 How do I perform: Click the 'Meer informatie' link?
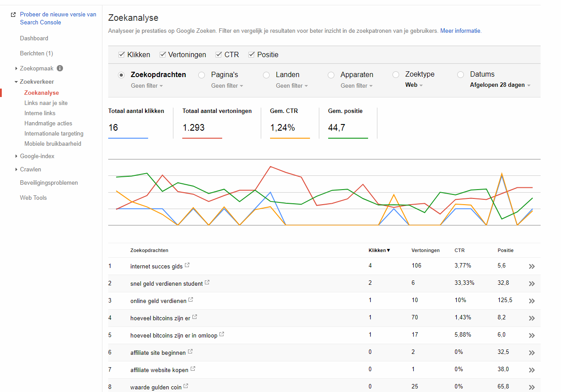(460, 31)
